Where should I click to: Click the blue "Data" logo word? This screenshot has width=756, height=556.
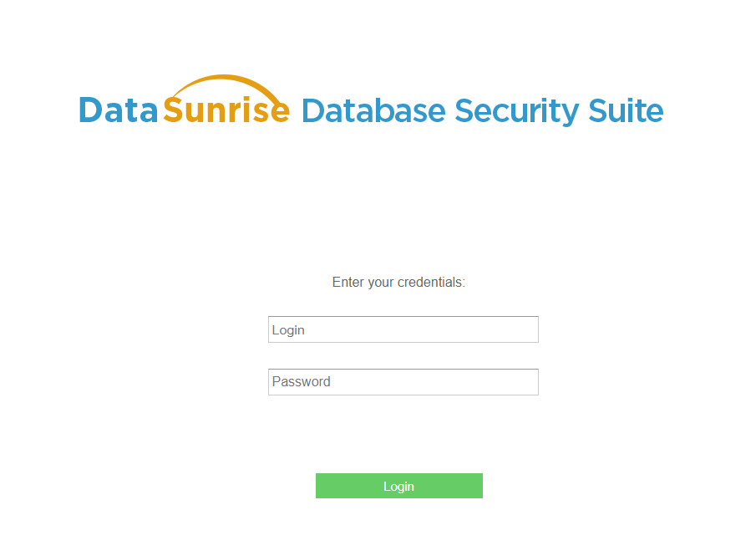coord(119,111)
